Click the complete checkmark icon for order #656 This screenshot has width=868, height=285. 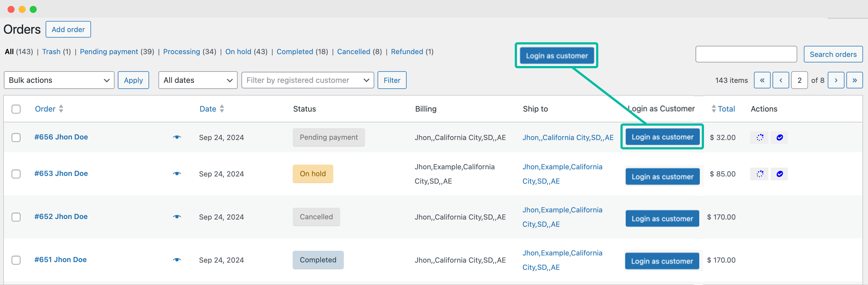tap(779, 137)
